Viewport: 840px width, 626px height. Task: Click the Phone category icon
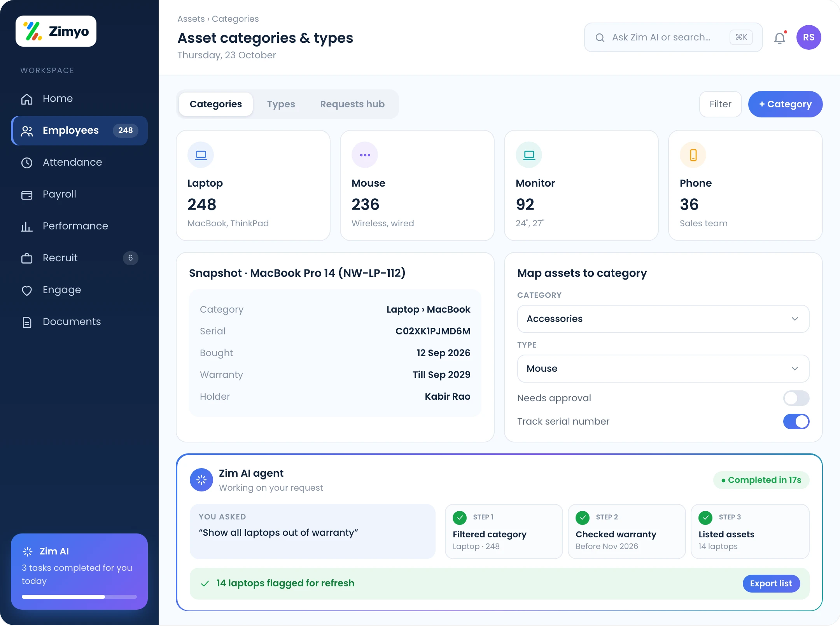tap(693, 155)
